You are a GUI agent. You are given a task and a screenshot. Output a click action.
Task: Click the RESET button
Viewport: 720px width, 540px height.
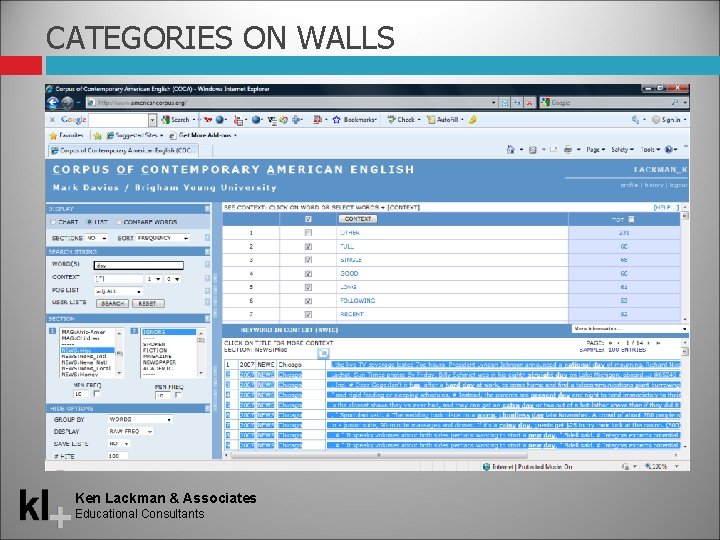(148, 304)
